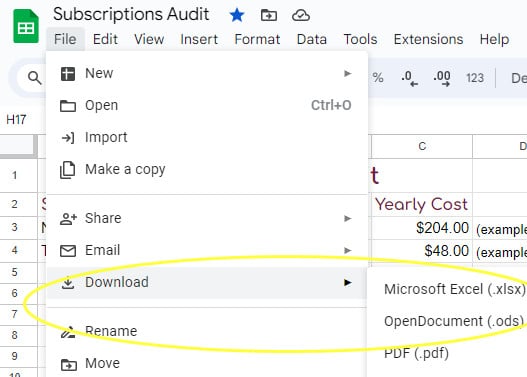The height and width of the screenshot is (377, 527).
Task: Open the Help menu
Action: coord(494,39)
